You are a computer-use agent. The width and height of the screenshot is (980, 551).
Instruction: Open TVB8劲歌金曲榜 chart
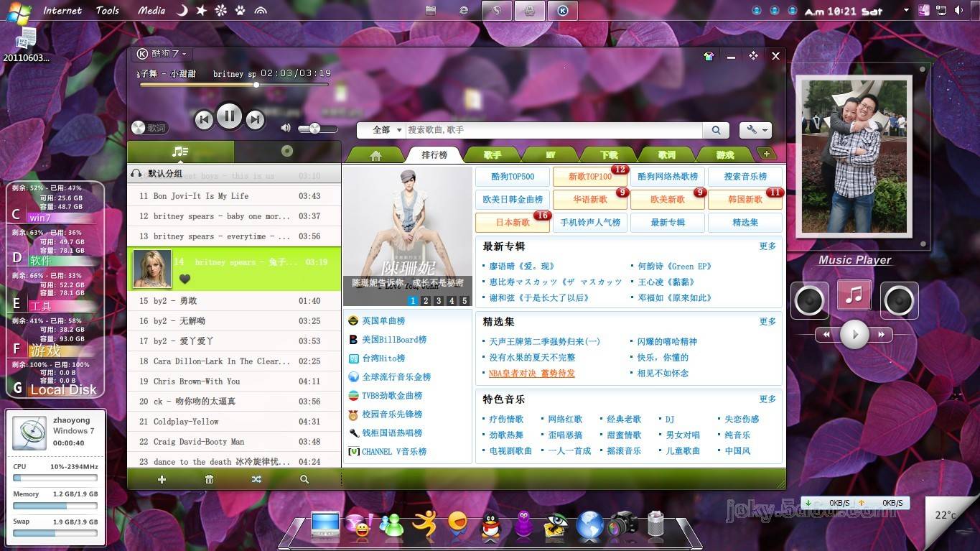coord(392,396)
